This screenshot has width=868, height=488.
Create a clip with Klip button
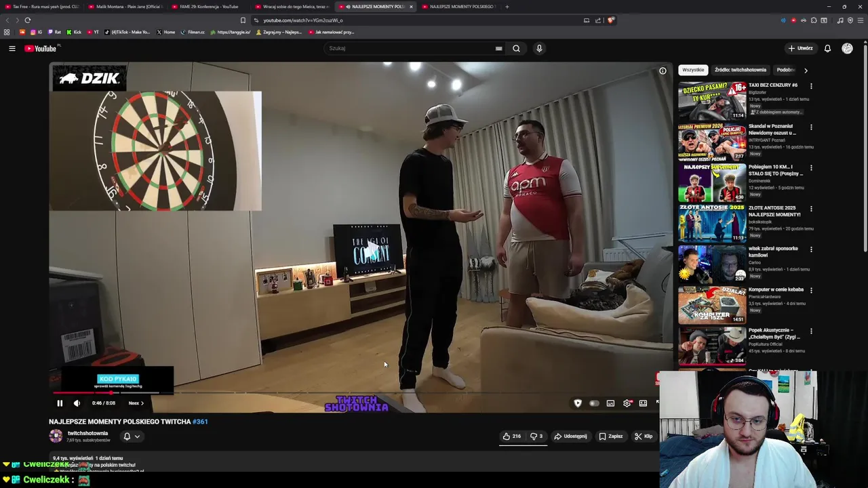[644, 436]
